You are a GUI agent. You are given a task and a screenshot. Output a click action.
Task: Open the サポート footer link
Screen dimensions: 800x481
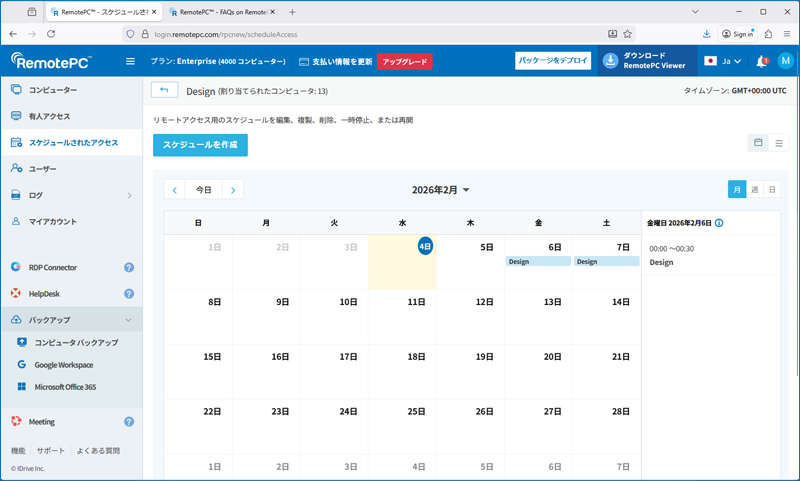(51, 450)
